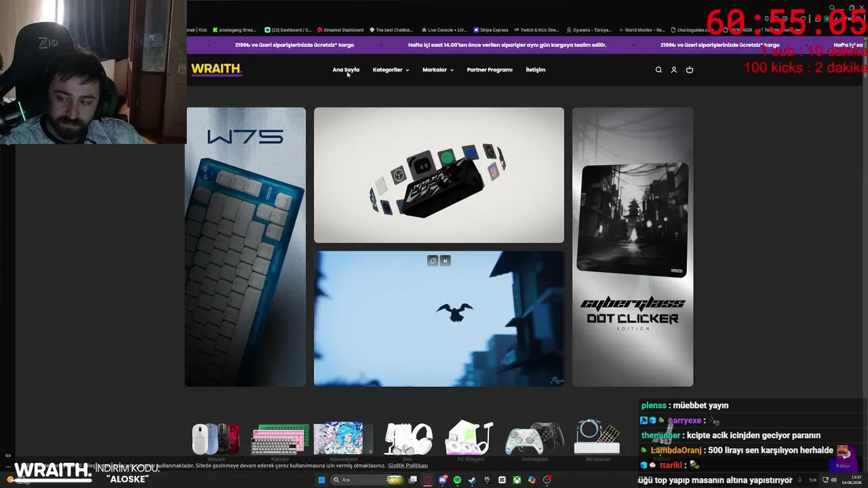
Task: Open the Ses audio category icon
Action: [408, 439]
